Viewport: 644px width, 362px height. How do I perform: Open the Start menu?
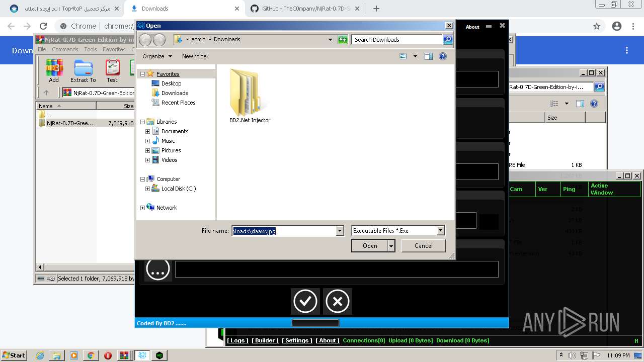coord(14,355)
